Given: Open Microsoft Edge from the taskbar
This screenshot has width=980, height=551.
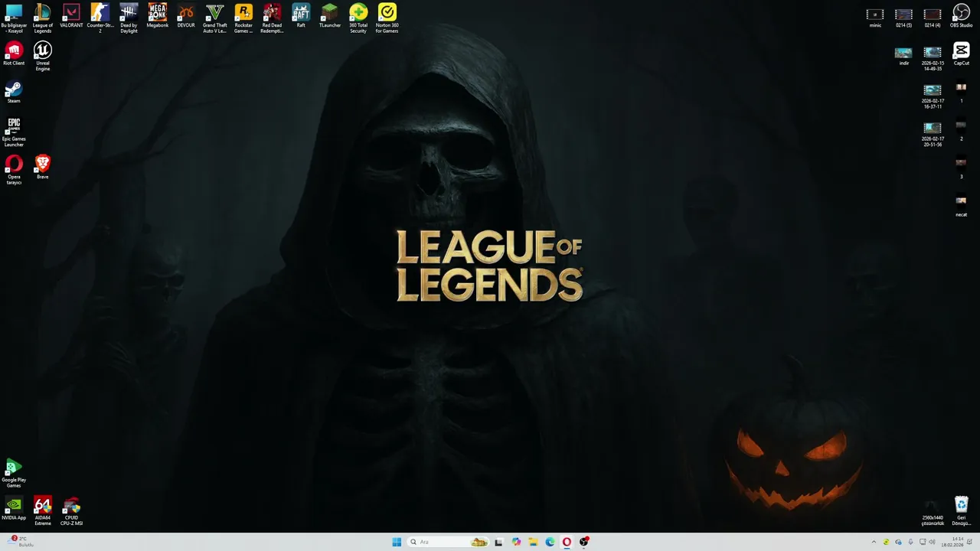Looking at the screenshot, I should coord(550,542).
